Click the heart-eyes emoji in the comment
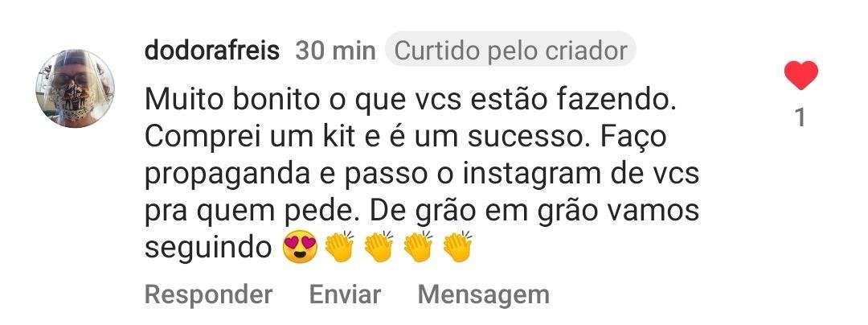The width and height of the screenshot is (868, 325). pos(300,247)
